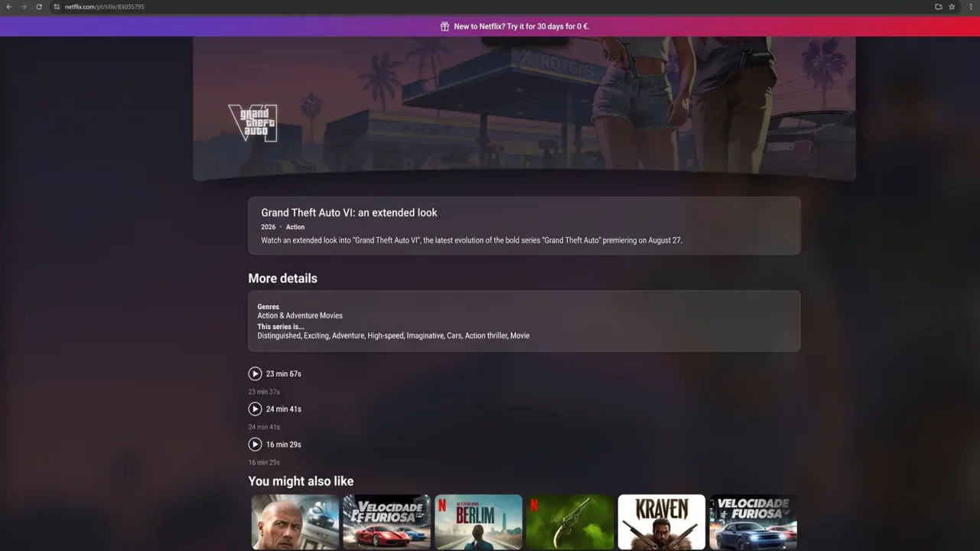Click the gas station hero artwork
The width and height of the screenshot is (980, 551).
pyautogui.click(x=524, y=107)
